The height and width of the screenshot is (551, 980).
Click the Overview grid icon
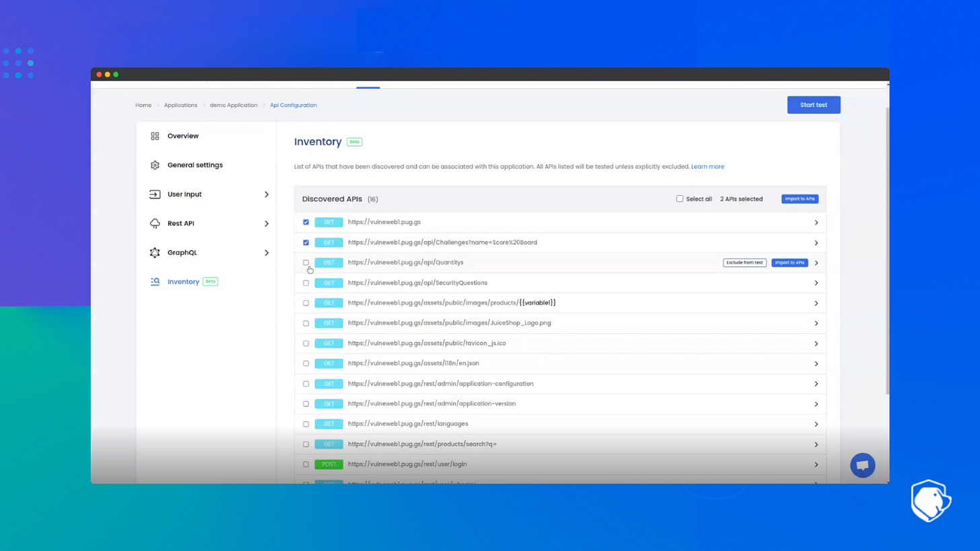[x=155, y=136]
